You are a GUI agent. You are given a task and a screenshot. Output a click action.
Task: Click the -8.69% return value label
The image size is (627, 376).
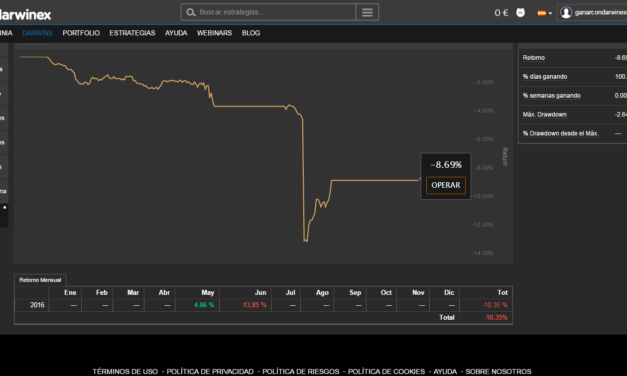point(446,164)
